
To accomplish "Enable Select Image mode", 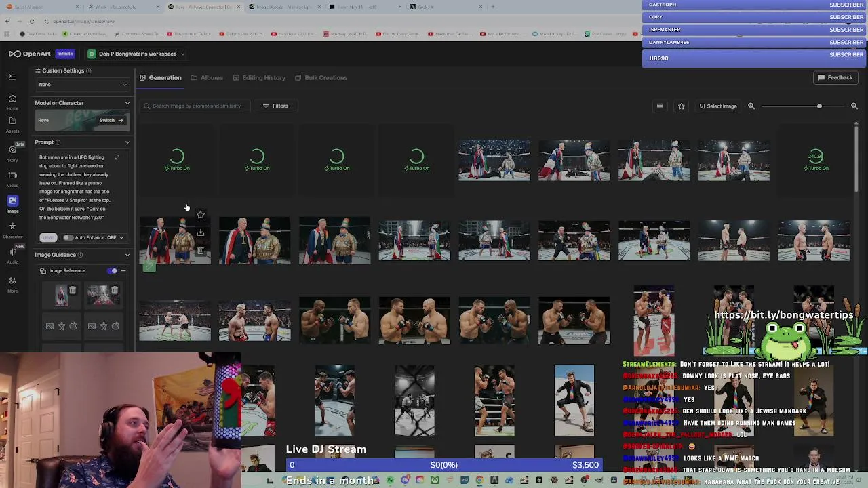I will pos(717,106).
